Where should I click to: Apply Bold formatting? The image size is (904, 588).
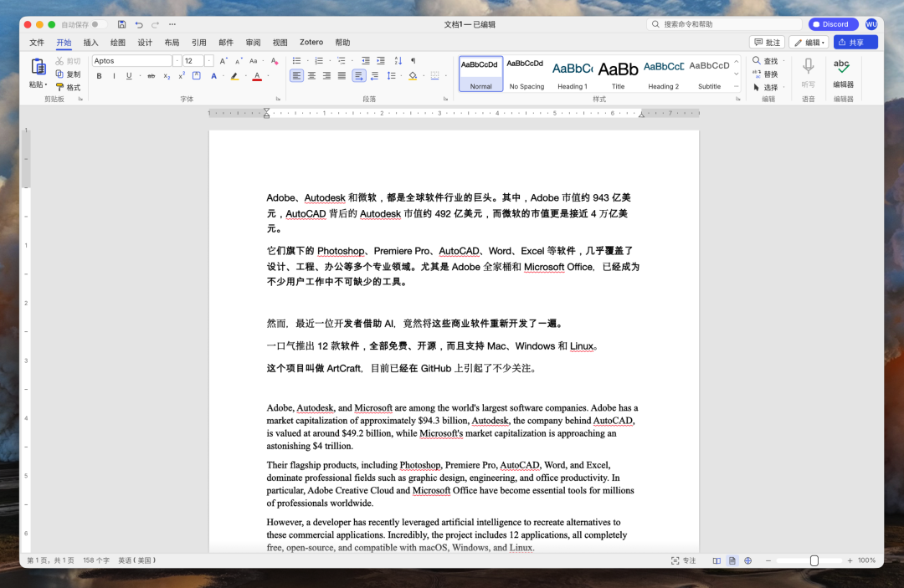tap(99, 76)
